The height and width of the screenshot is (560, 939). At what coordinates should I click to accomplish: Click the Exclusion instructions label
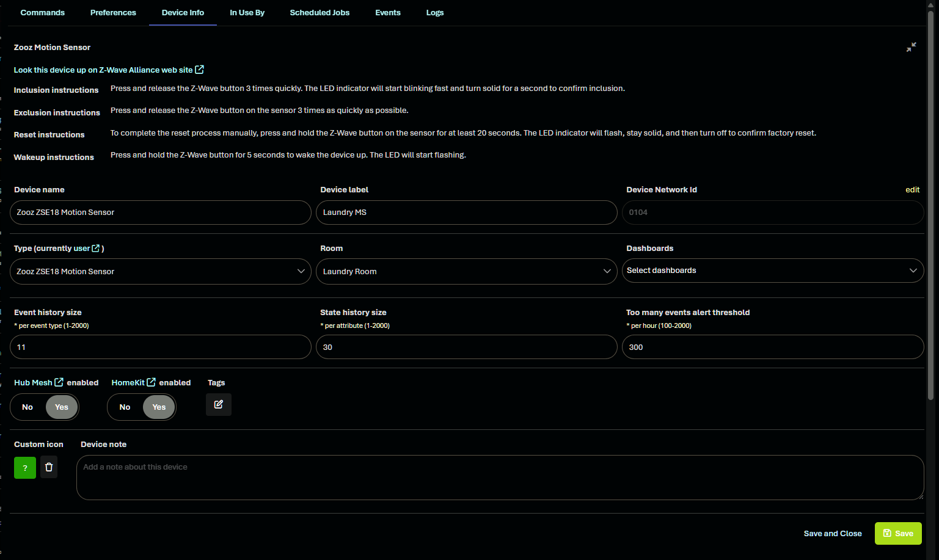coord(57,113)
